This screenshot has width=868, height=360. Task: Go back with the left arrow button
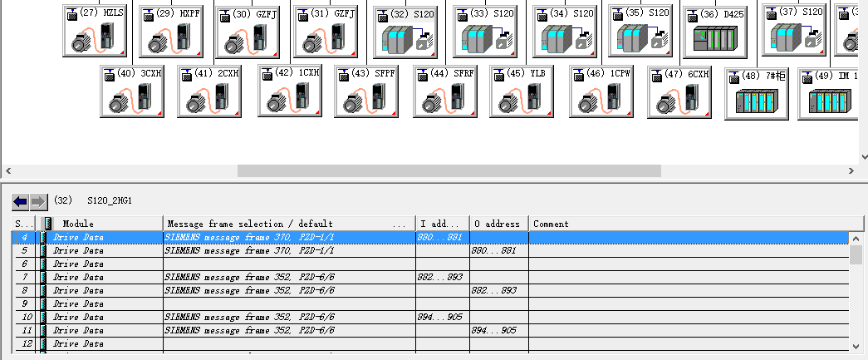[21, 201]
